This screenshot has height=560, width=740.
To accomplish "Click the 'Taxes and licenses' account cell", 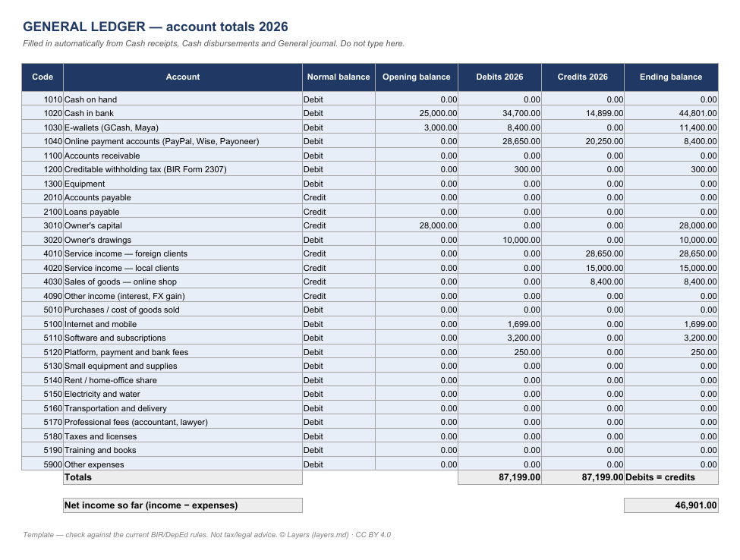I will click(x=183, y=436).
